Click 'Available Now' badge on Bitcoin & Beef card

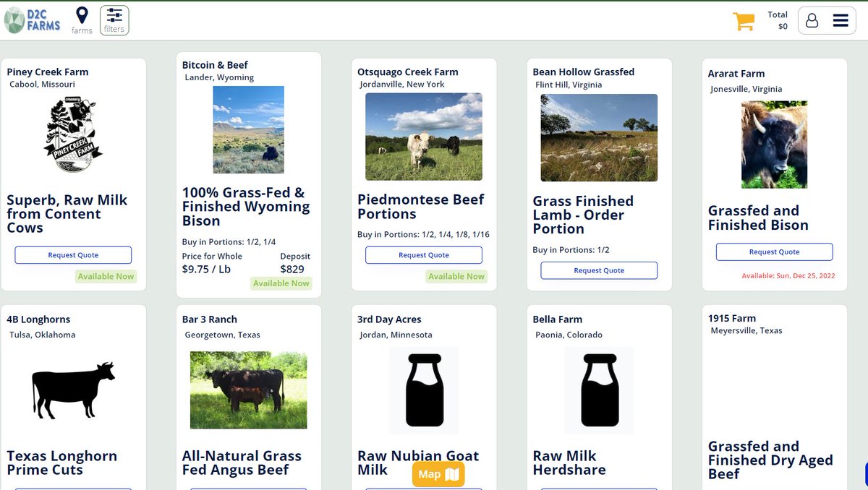(x=281, y=283)
